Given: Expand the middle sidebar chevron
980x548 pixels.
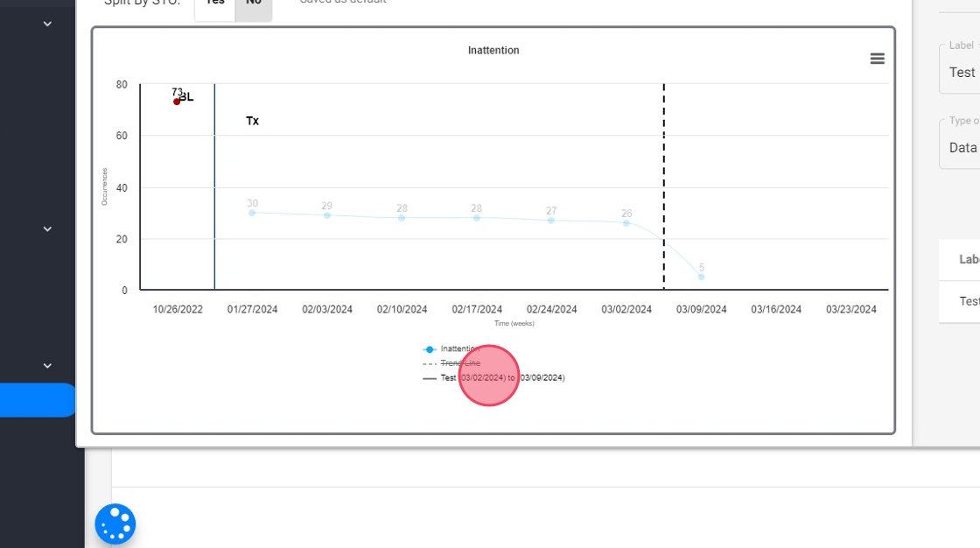Looking at the screenshot, I should tap(47, 229).
